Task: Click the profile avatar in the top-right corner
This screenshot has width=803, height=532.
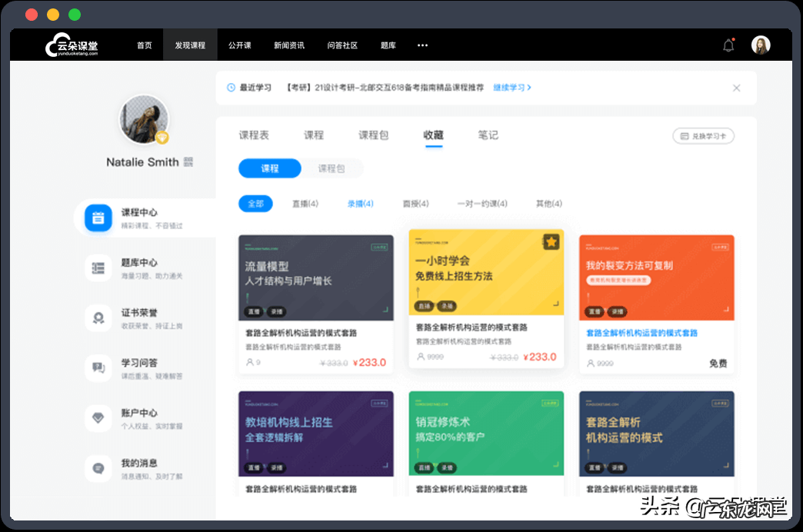Action: point(761,45)
